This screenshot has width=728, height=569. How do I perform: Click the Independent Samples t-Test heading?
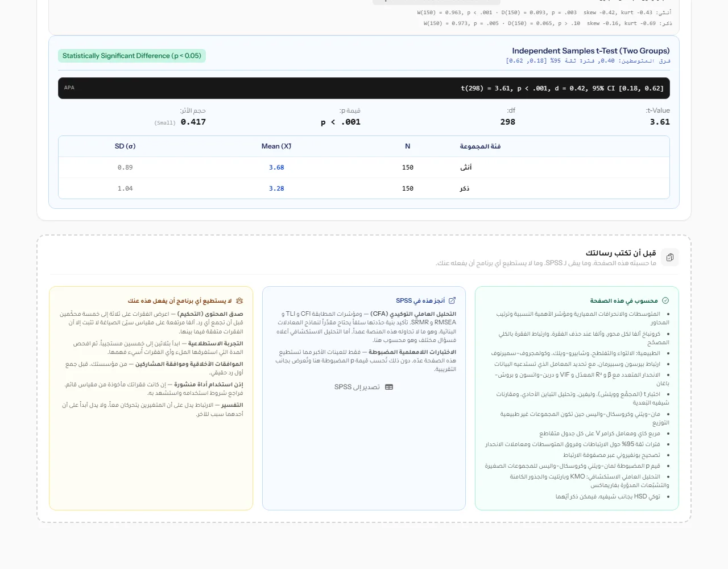click(x=591, y=51)
